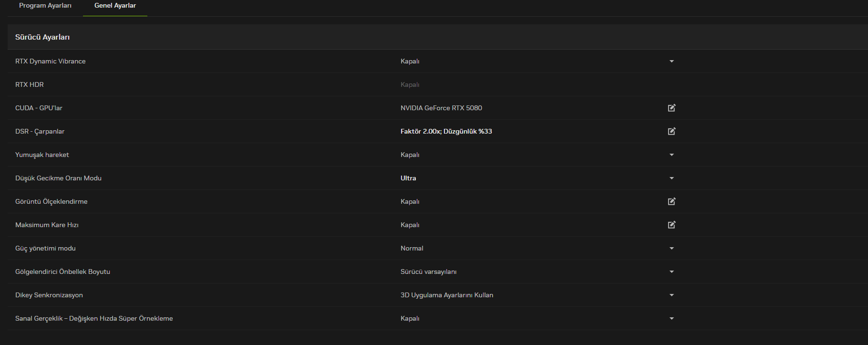This screenshot has height=345, width=868.
Task: Select the Genel Ayarlar tab
Action: (115, 6)
